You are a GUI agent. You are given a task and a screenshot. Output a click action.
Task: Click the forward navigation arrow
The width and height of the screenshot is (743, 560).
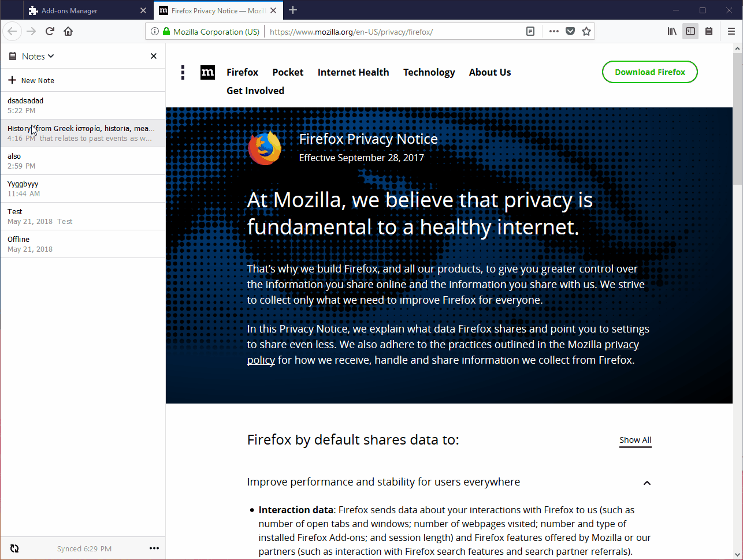coord(31,31)
